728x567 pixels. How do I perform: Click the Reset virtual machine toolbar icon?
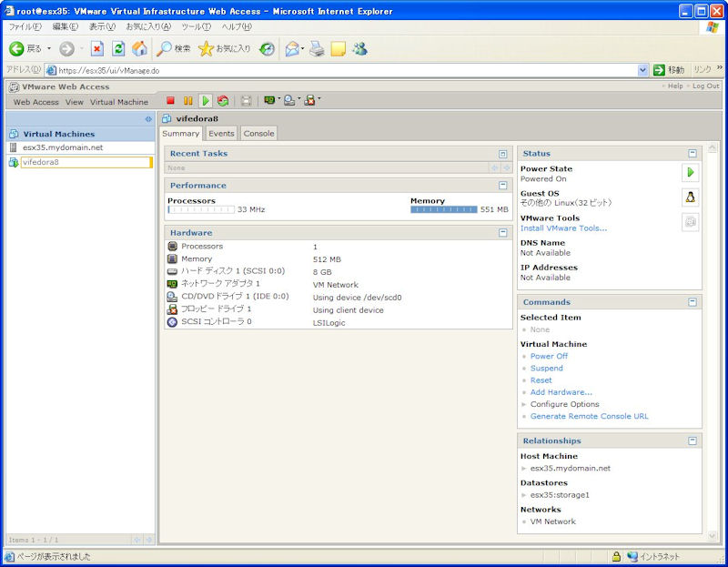(223, 100)
